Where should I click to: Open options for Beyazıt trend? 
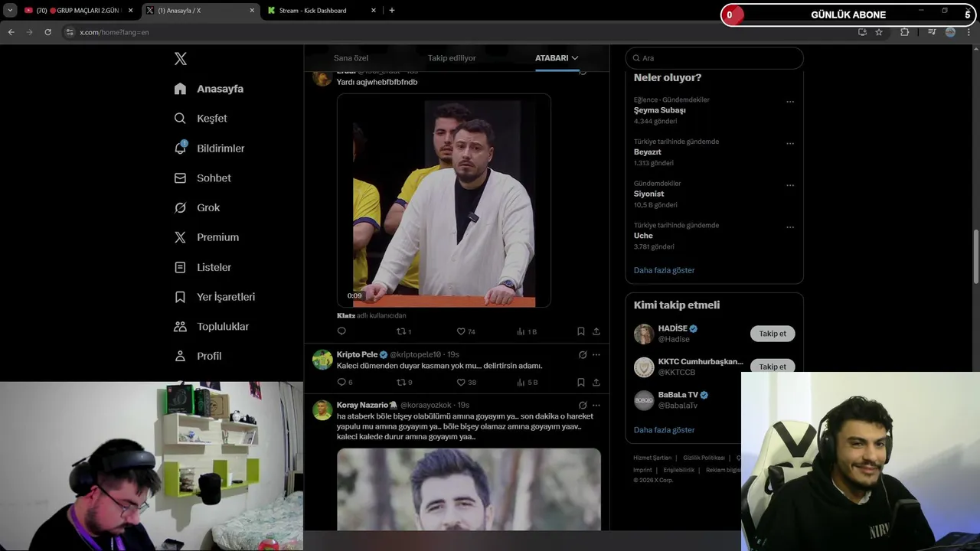coord(790,143)
